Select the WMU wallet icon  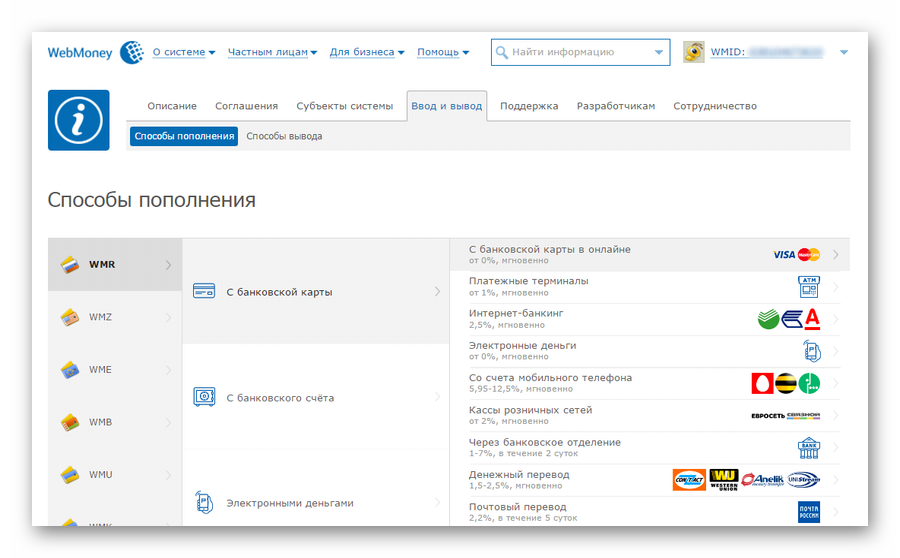coord(70,475)
